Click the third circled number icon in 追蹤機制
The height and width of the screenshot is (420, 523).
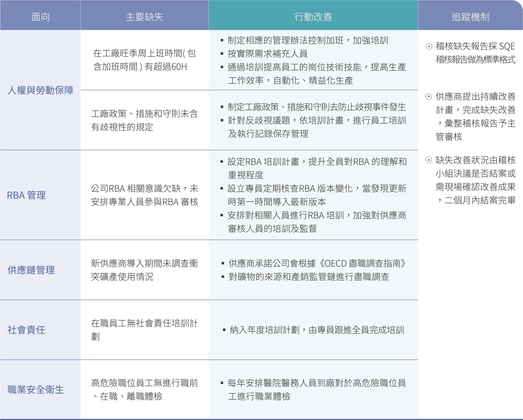tap(429, 160)
